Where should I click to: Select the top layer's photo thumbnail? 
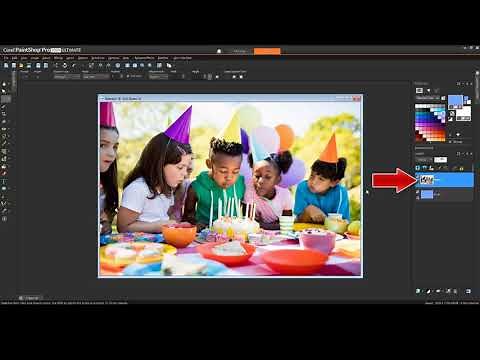coord(427,180)
